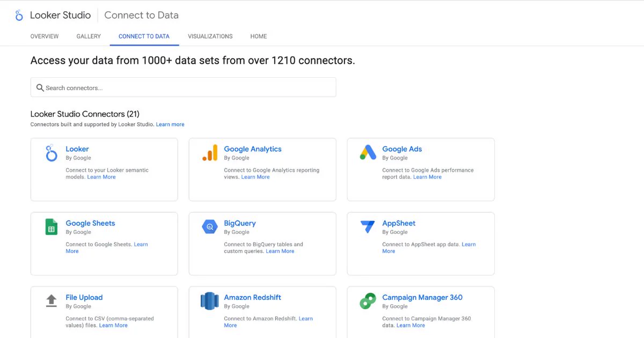
Task: Click Learn More in Google Ads card
Action: 427,177
